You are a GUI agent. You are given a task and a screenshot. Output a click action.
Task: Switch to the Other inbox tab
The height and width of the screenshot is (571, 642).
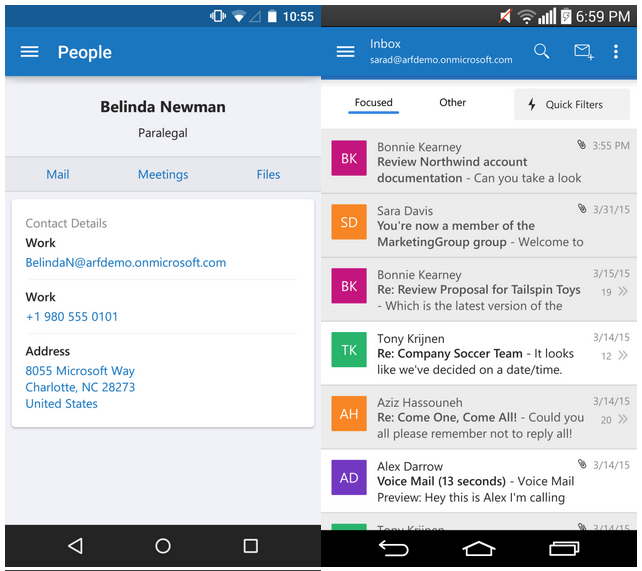[452, 103]
